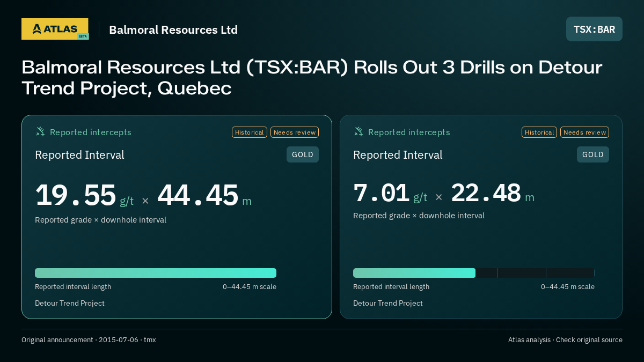Click the 'Original announcement · 2015-07-06 · tmx' footer
644x362 pixels.
pos(89,340)
